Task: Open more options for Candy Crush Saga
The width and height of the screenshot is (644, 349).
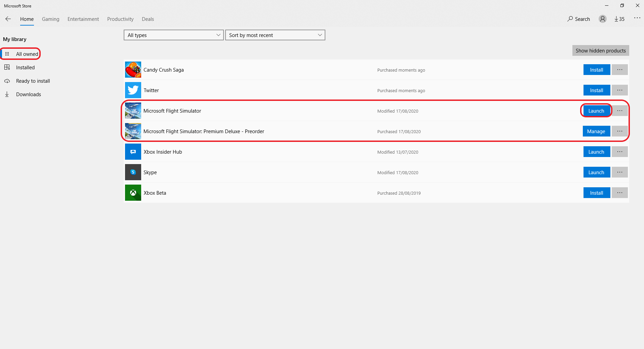Action: (620, 70)
